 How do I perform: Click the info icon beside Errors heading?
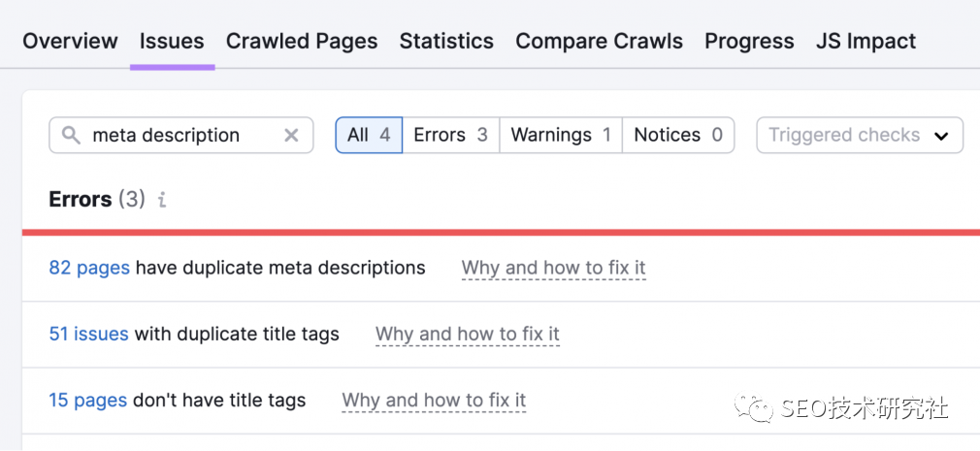(162, 200)
